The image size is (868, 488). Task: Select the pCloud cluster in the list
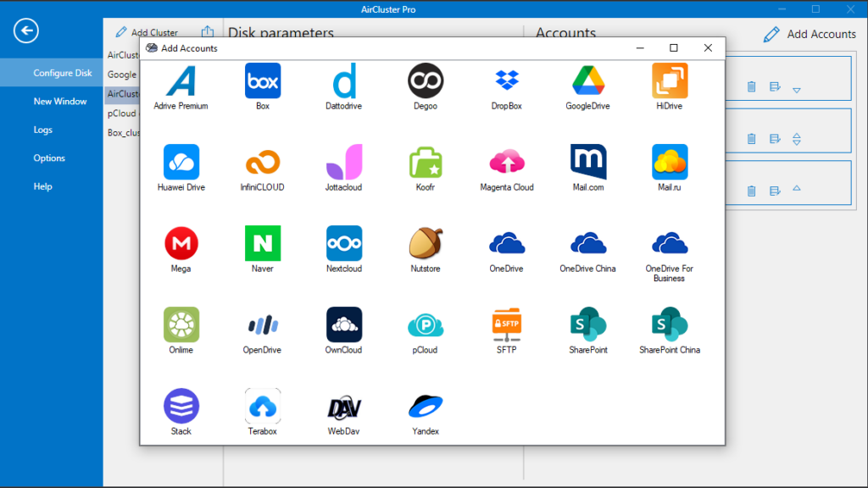122,113
